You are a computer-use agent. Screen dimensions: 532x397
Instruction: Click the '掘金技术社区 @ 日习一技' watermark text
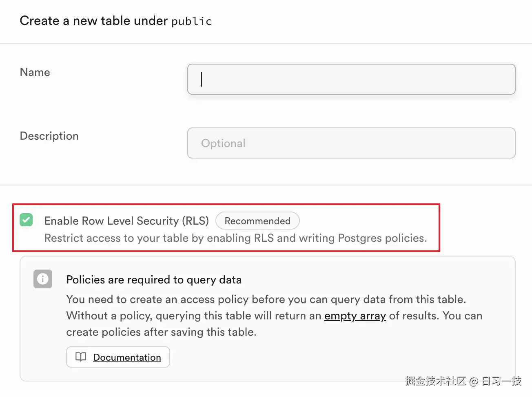pos(463,381)
